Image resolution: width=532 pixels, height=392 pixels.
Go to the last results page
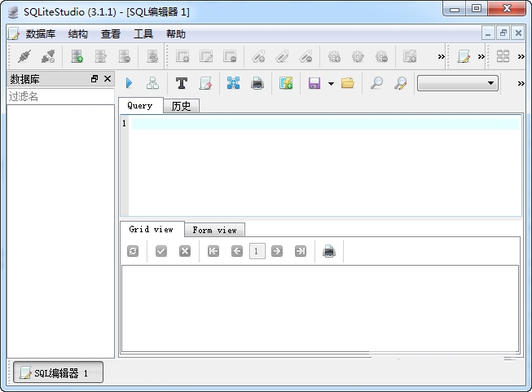tap(301, 251)
